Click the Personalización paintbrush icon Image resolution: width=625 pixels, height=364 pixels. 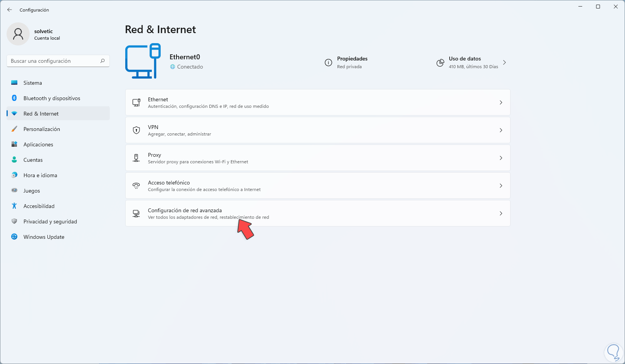14,129
